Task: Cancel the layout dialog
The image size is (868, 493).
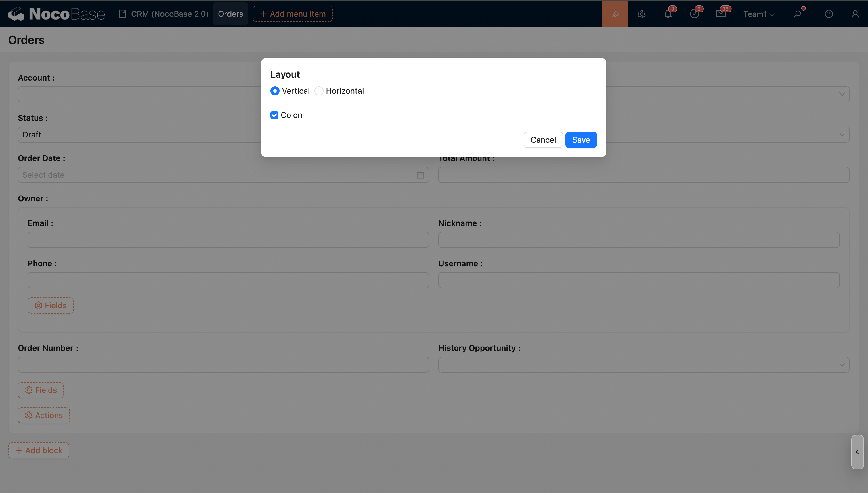Action: point(543,140)
